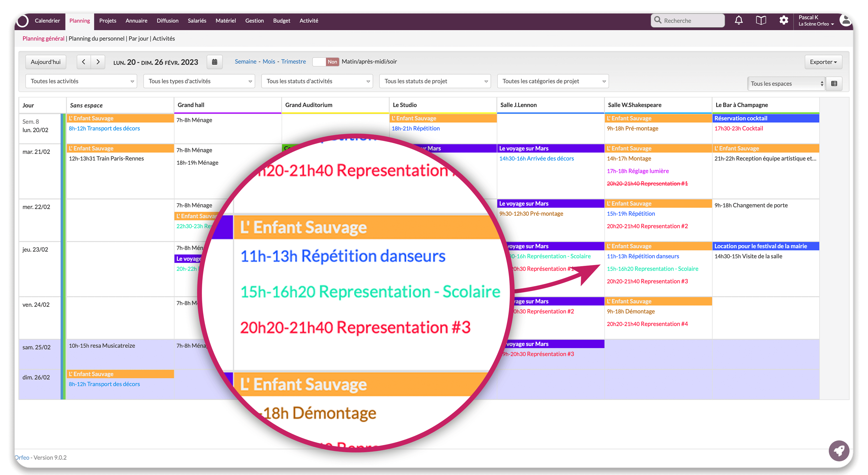Open the Budget menu
The width and height of the screenshot is (868, 475).
point(282,20)
